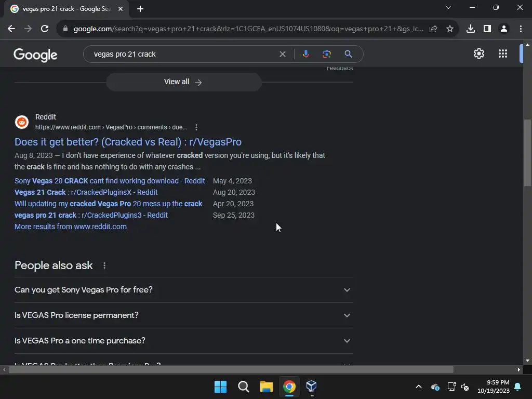
Task: Bookmark this tab with the star
Action: (x=450, y=29)
